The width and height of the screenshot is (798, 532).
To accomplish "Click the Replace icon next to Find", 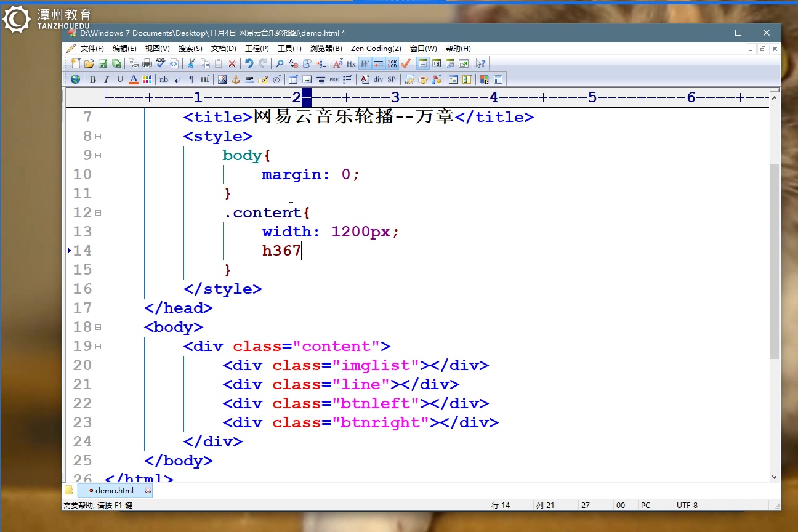I will pos(294,63).
